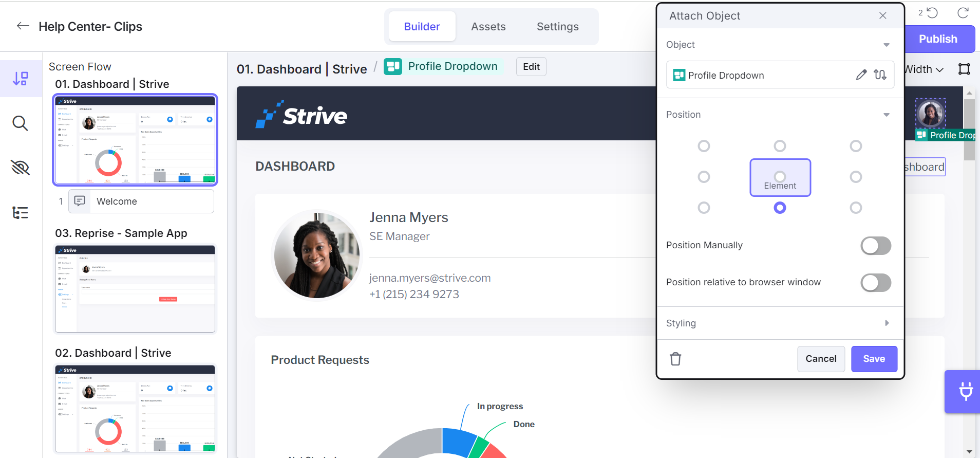Click the profile avatar hotspot
The height and width of the screenshot is (458, 980).
click(x=930, y=114)
